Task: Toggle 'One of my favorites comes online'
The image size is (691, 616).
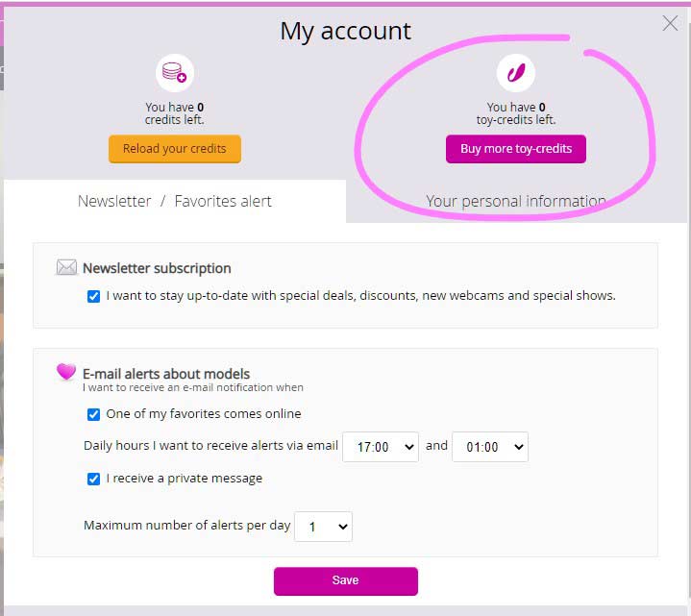Action: pos(93,414)
